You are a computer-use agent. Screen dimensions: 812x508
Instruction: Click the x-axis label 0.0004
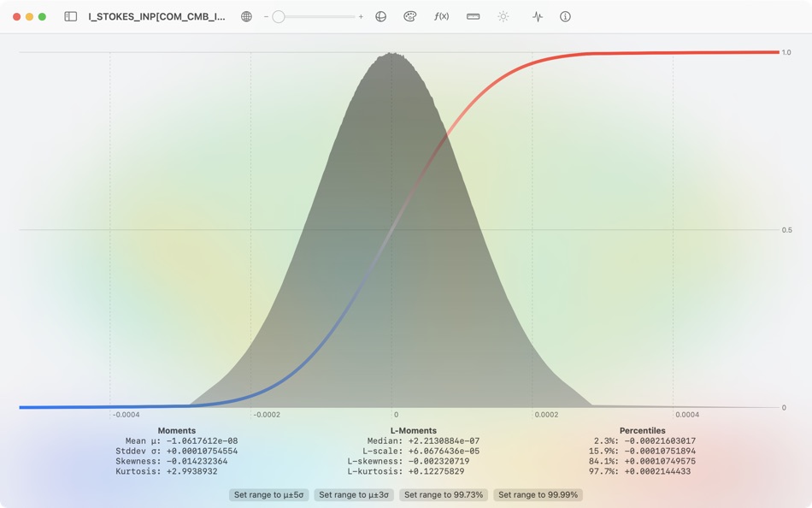point(687,414)
